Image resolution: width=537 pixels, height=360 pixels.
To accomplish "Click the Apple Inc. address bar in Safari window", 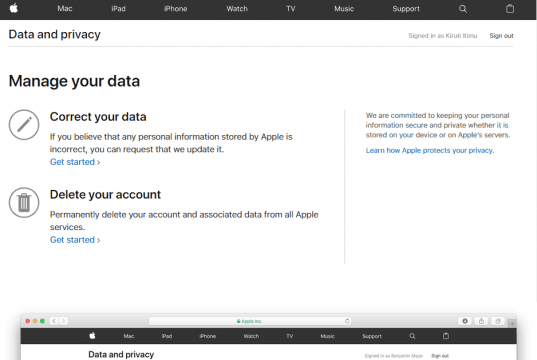I will (x=250, y=321).
